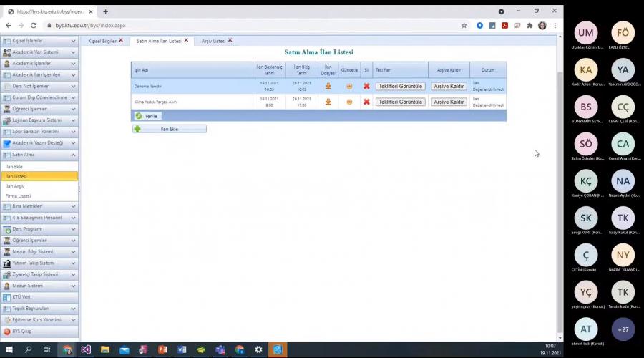Delete the Deneme İlanıdır listing with red X
The width and height of the screenshot is (644, 358).
(x=366, y=86)
